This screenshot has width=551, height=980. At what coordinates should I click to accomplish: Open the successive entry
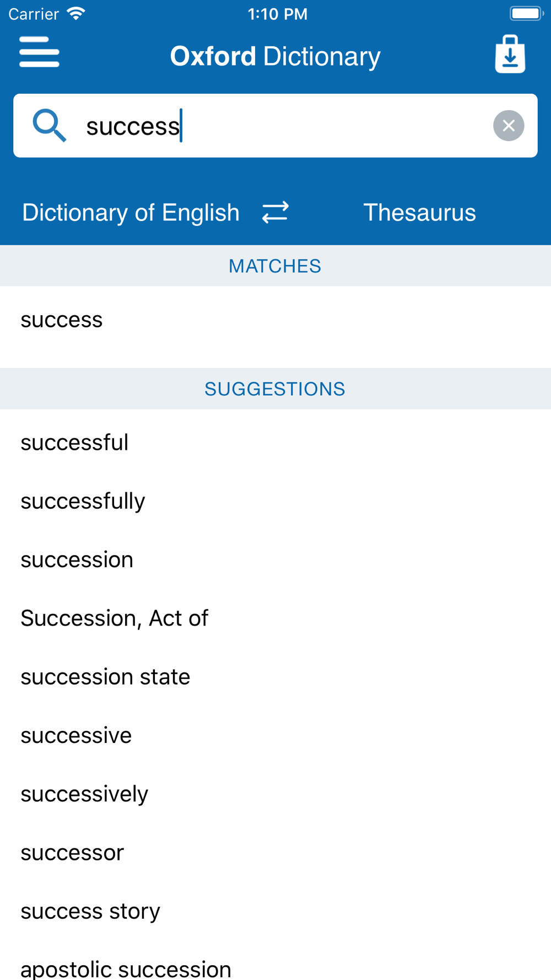coord(275,735)
